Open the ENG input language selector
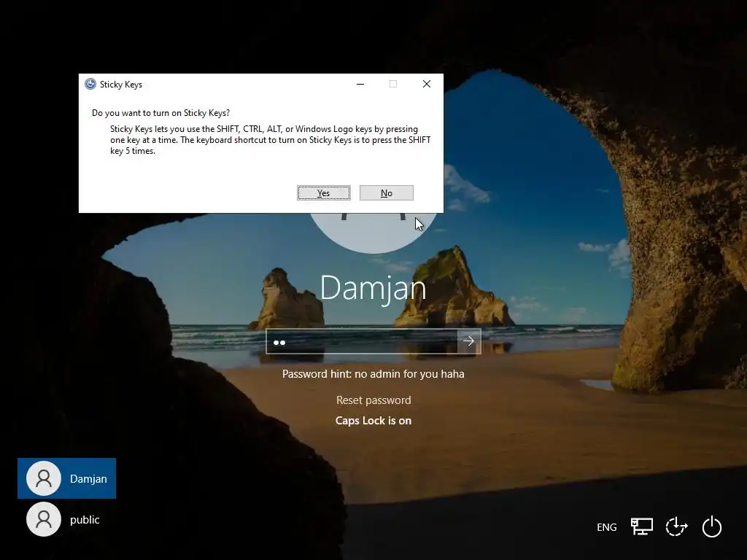747x560 pixels. [x=606, y=527]
